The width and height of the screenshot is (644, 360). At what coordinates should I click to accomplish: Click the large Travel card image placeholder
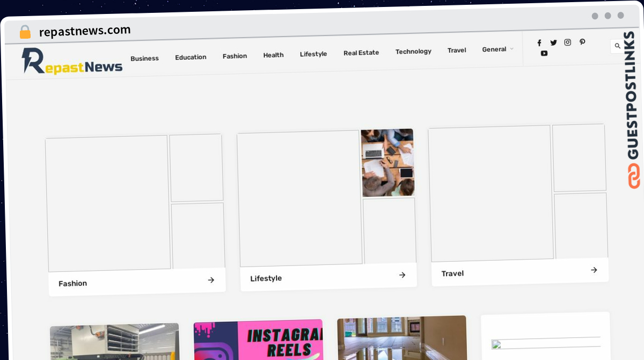(x=491, y=193)
